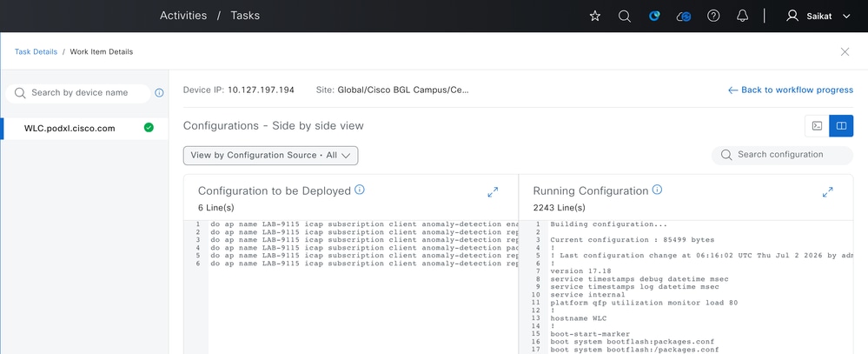Click the user profile avatar icon
This screenshot has height=354, width=868.
tap(792, 16)
